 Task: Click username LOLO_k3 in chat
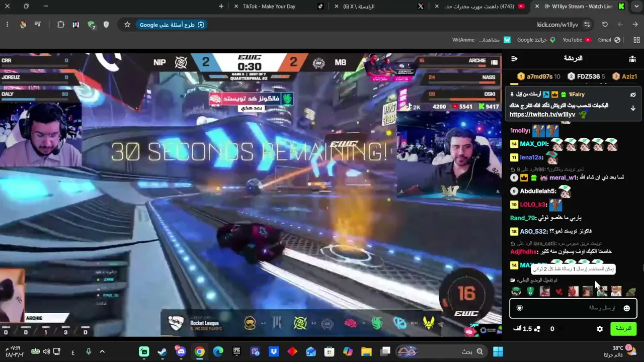[x=533, y=205]
